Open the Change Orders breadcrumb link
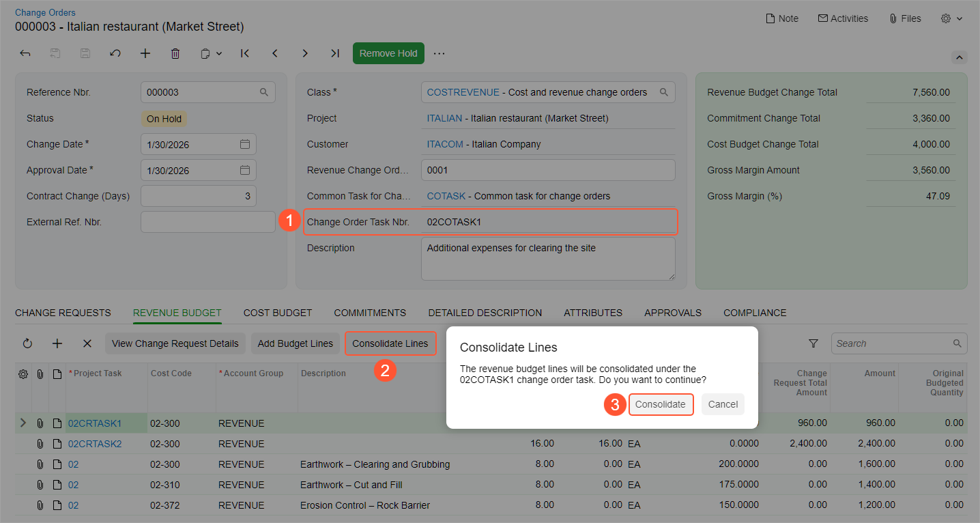 click(45, 12)
